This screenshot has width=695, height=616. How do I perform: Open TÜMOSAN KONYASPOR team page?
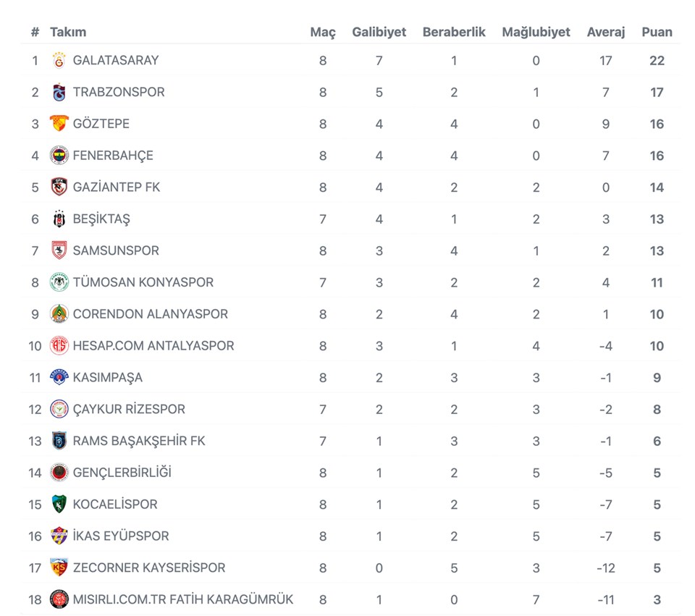143,282
